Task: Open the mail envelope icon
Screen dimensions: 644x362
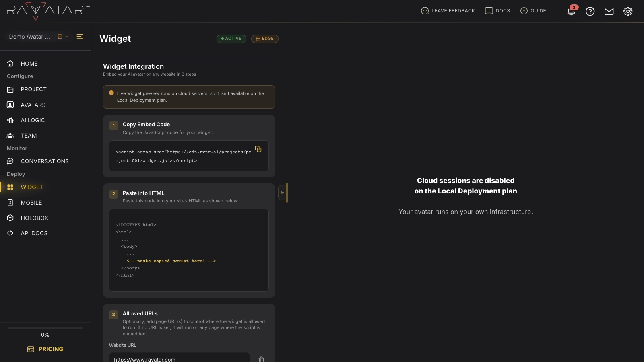Action: [609, 11]
